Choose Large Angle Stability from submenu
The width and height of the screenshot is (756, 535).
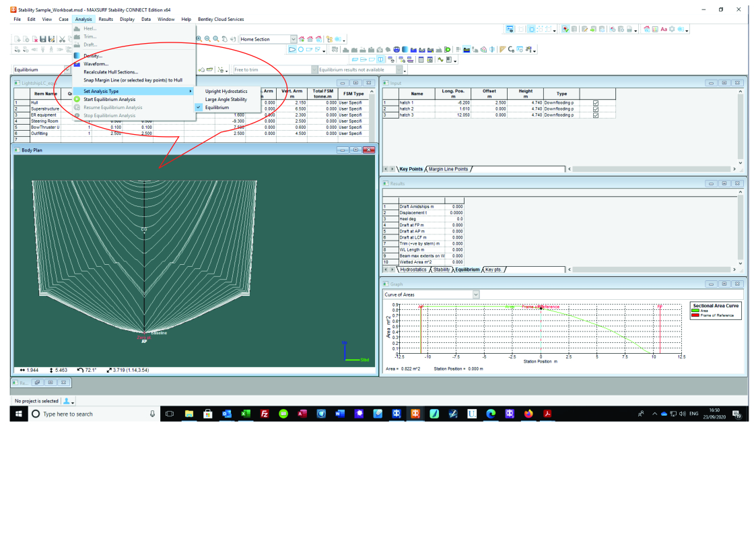tap(226, 99)
